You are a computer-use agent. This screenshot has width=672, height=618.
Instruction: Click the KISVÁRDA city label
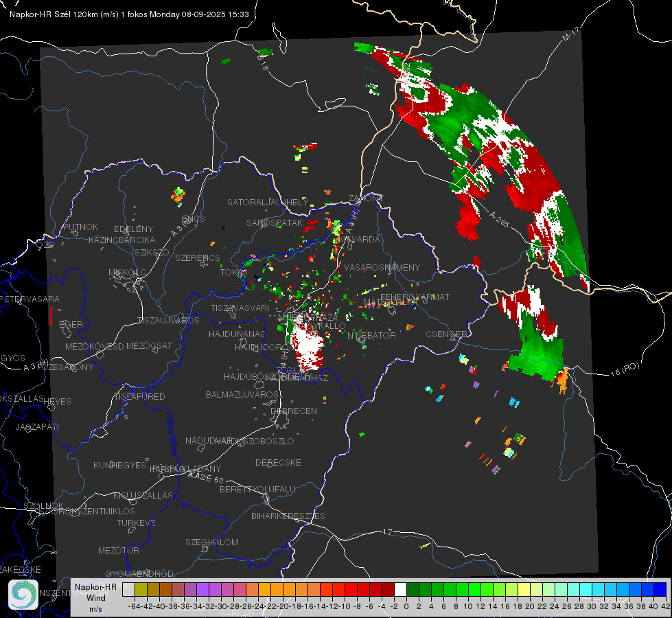coord(359,239)
